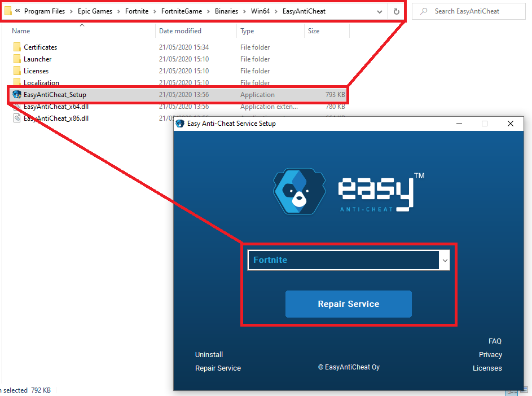Click the large Repair Service button

[349, 303]
